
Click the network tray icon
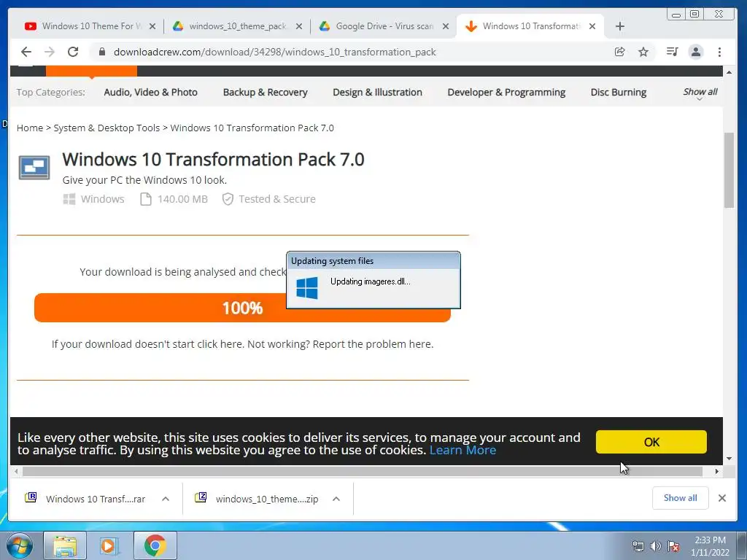click(x=638, y=546)
